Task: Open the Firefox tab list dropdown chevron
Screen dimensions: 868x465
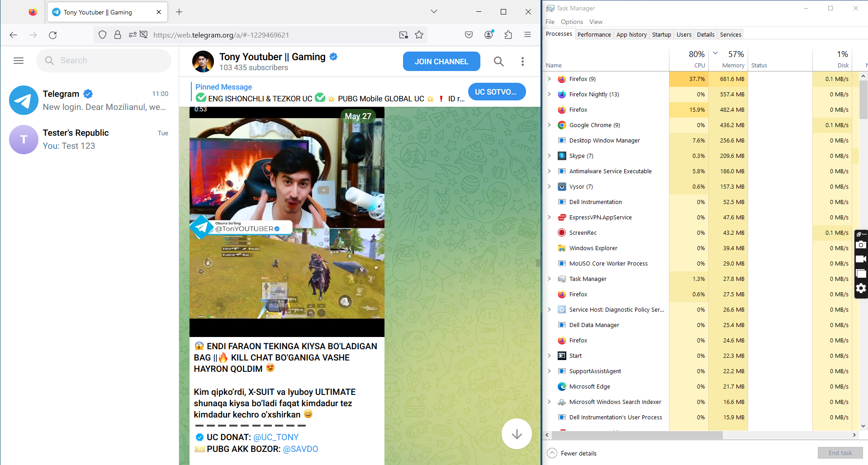Action: pyautogui.click(x=433, y=11)
